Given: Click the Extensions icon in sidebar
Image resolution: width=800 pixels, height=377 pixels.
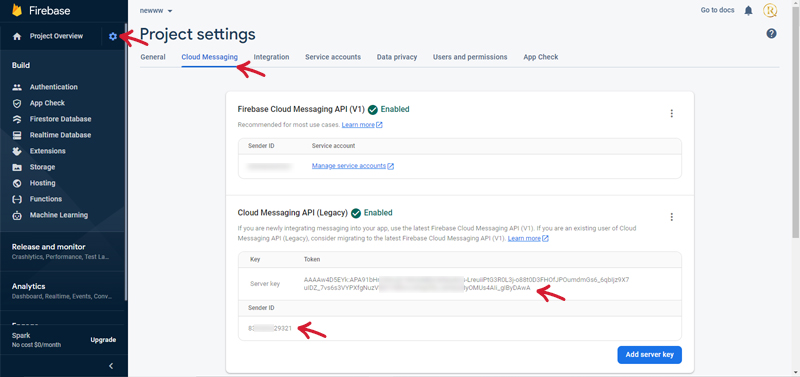Looking at the screenshot, I should tap(17, 151).
